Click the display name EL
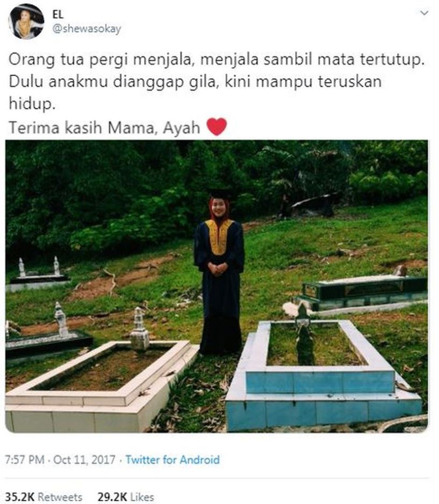 click(x=58, y=15)
